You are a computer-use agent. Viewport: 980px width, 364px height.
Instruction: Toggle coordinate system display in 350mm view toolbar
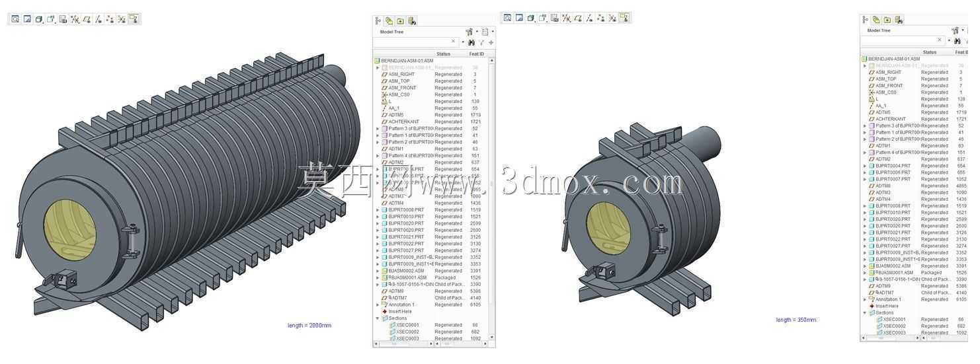coord(613,18)
